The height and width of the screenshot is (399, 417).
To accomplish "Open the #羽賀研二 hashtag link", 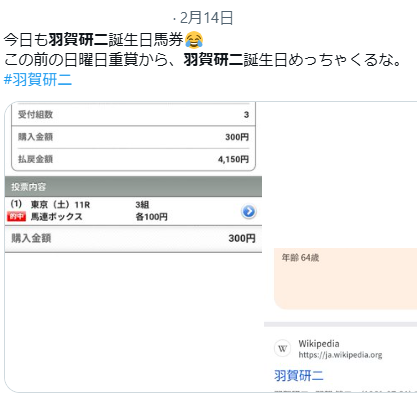I will pos(38,80).
